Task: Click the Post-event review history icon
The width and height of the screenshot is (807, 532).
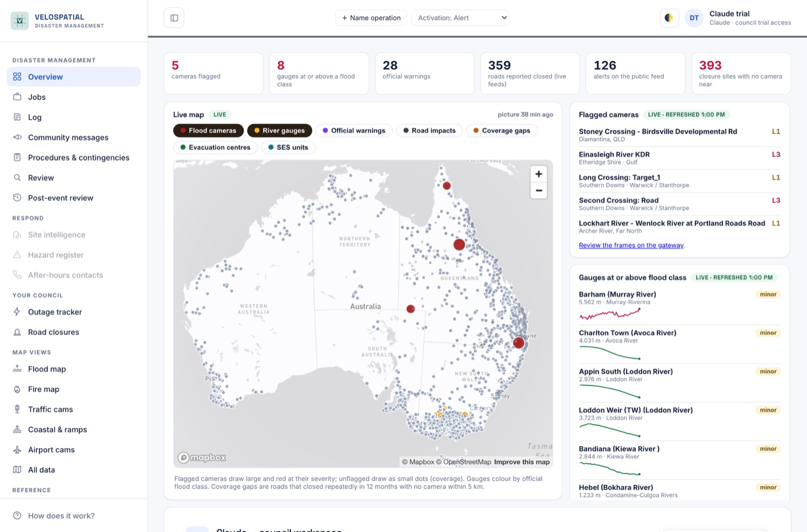Action: click(17, 198)
